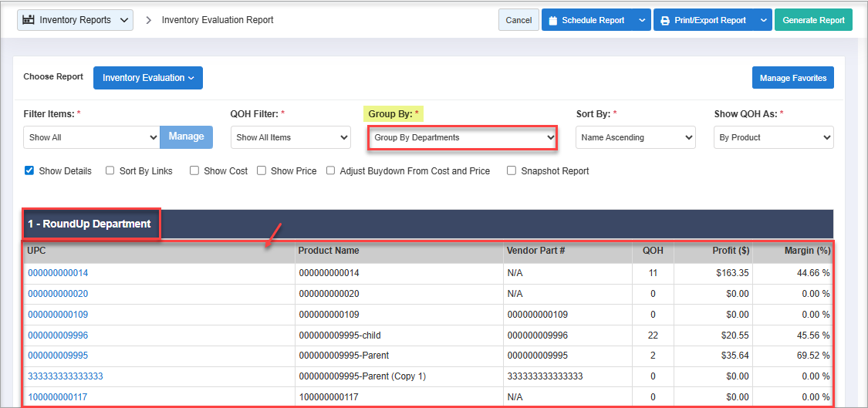
Task: Click the printer icon in Print/Export Report
Action: [664, 21]
